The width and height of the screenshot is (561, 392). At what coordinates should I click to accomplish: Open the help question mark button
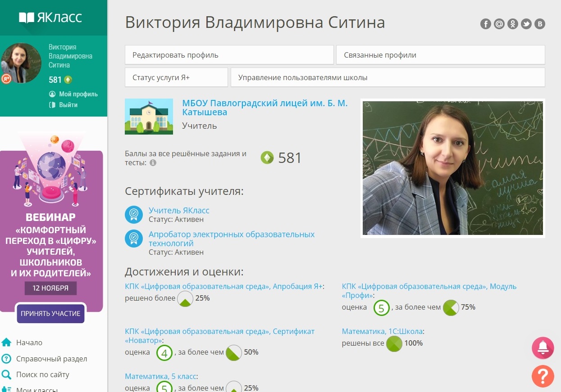pos(543,376)
